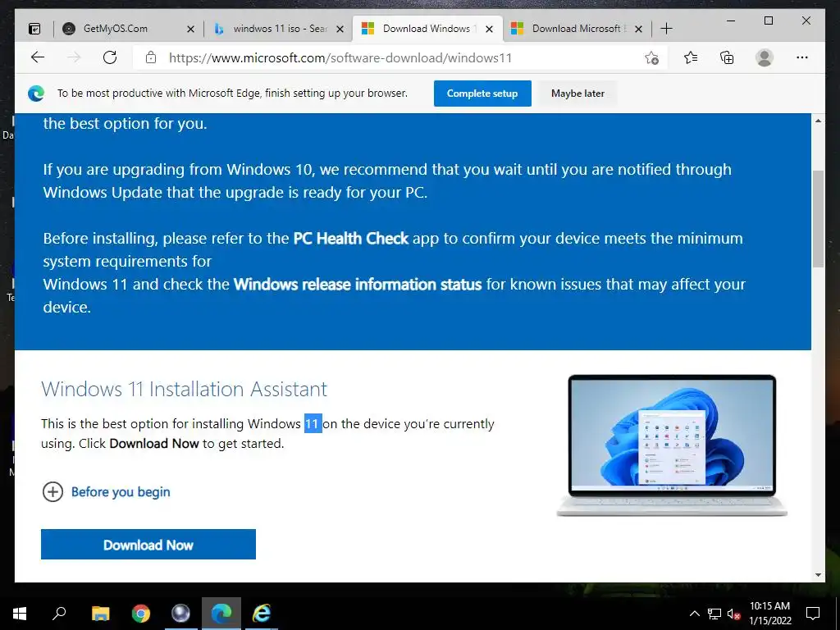Open Collections panel
Image resolution: width=840 pixels, height=630 pixels.
[727, 57]
